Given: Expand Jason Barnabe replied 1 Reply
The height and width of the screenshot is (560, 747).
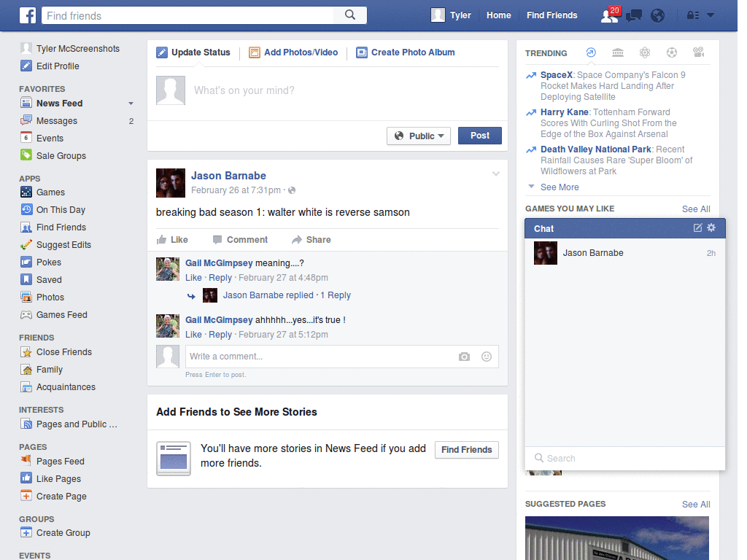Looking at the screenshot, I should pyautogui.click(x=287, y=295).
